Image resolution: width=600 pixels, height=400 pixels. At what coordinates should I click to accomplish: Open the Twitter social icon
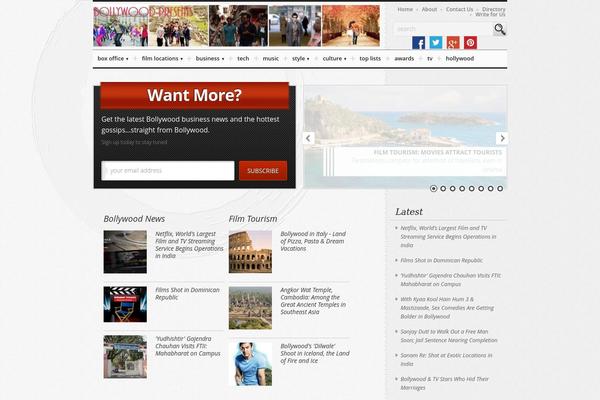click(x=436, y=42)
